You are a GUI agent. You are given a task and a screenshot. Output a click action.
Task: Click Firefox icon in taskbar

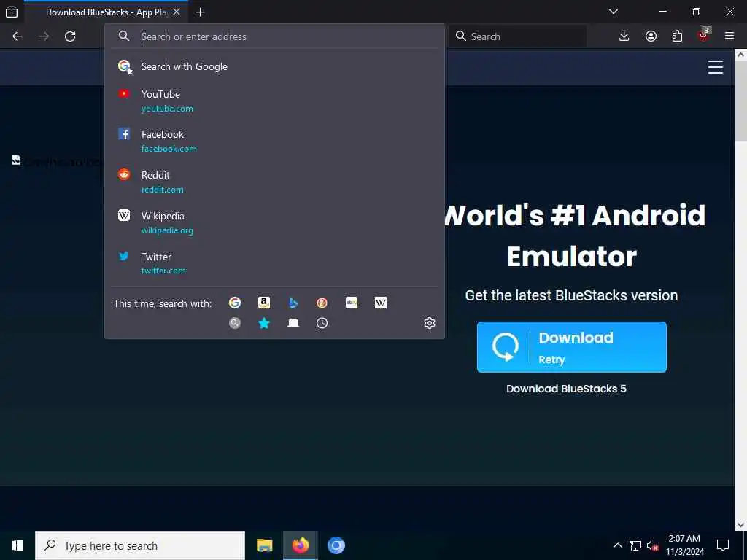coord(300,545)
